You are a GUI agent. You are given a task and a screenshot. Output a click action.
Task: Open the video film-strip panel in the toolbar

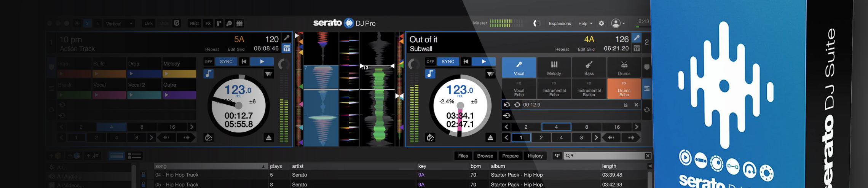coord(239,23)
